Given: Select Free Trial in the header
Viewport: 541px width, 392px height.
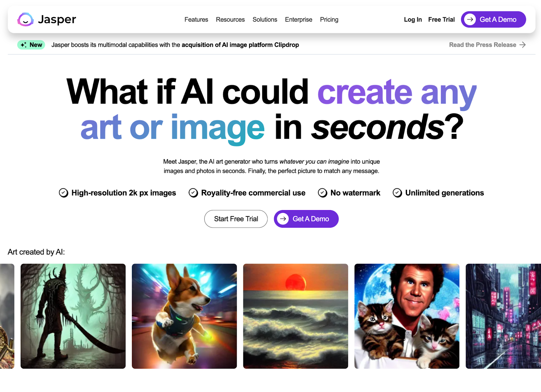Looking at the screenshot, I should (x=441, y=20).
